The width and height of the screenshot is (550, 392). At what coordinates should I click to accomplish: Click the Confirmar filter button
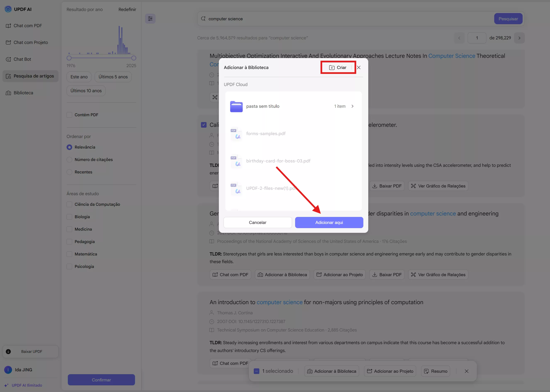pyautogui.click(x=101, y=380)
